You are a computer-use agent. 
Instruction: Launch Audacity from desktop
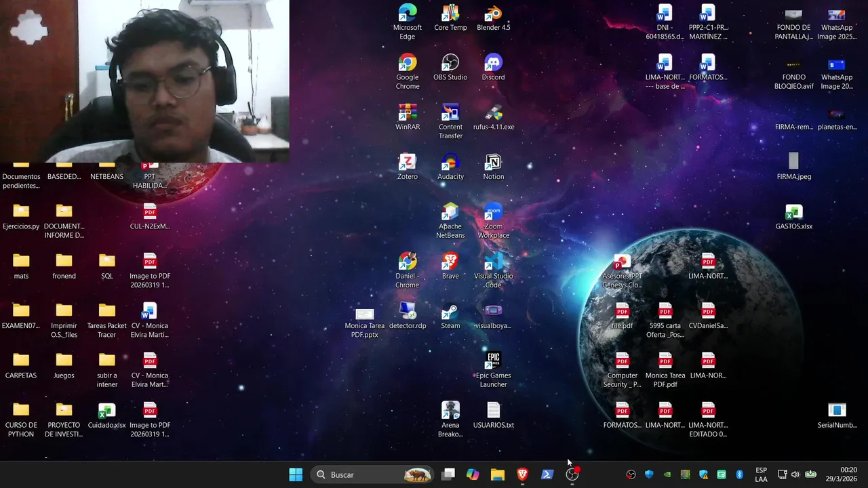[x=450, y=167]
